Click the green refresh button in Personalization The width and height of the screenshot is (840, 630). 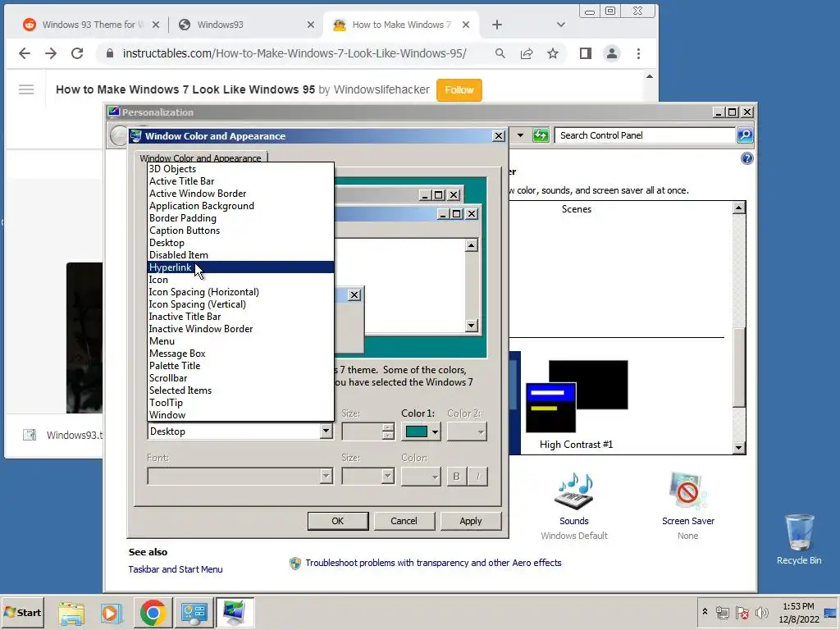[541, 135]
